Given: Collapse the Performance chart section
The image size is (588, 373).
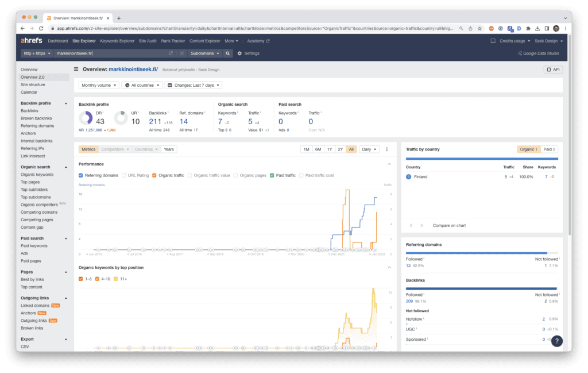Looking at the screenshot, I should pos(389,164).
